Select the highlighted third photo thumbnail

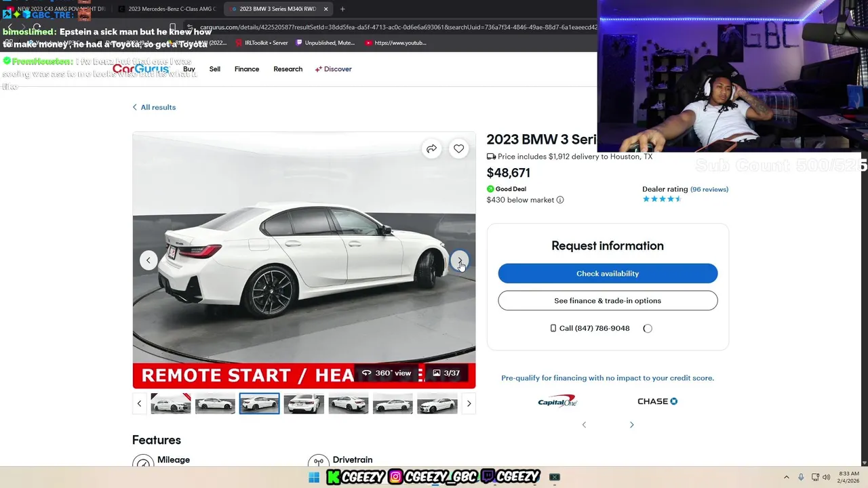click(259, 403)
